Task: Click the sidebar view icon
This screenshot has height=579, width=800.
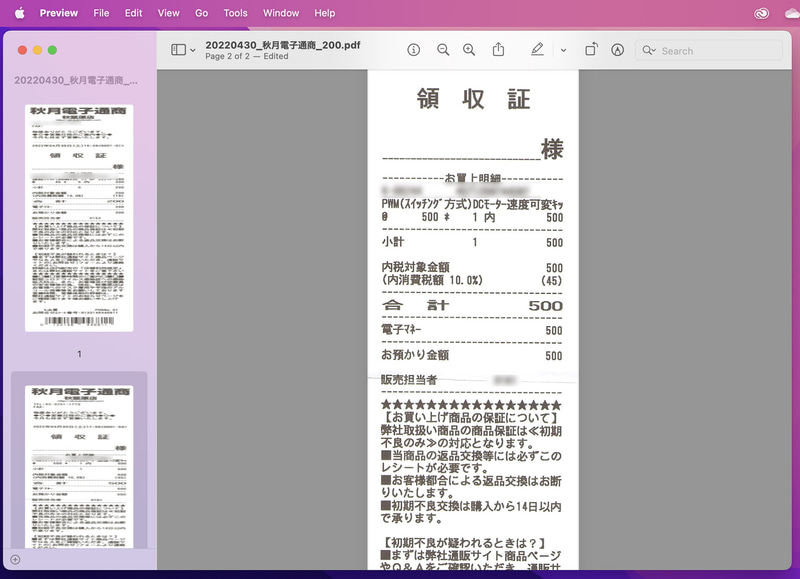Action: point(179,50)
